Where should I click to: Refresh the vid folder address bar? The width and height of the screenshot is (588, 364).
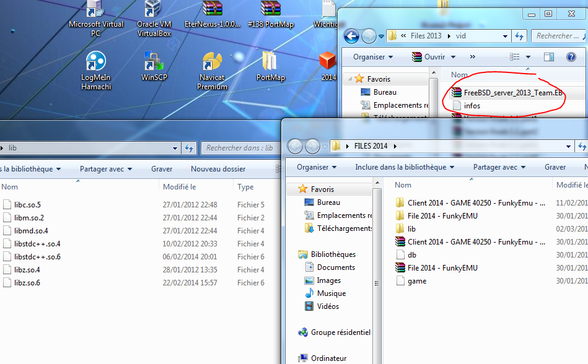tap(519, 36)
